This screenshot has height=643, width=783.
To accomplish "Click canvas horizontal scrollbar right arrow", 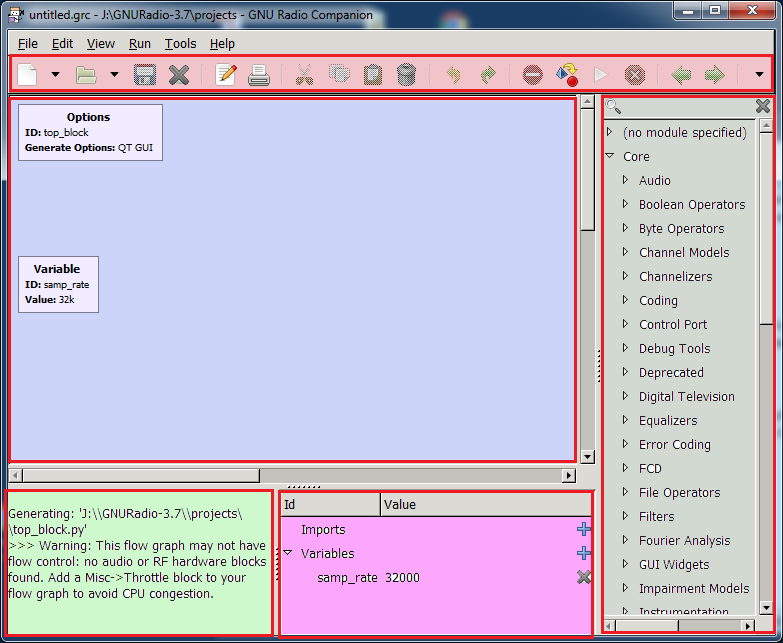I will pos(569,475).
